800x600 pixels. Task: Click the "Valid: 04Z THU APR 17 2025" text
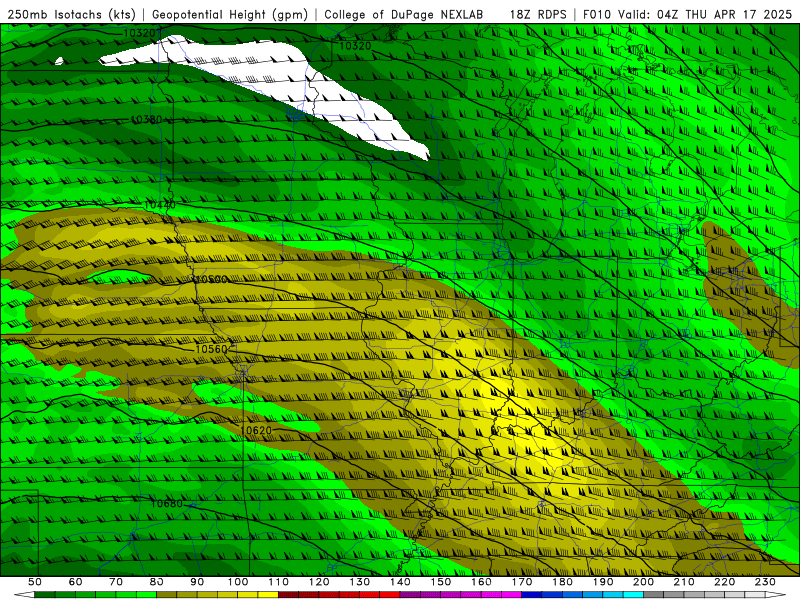(x=705, y=15)
